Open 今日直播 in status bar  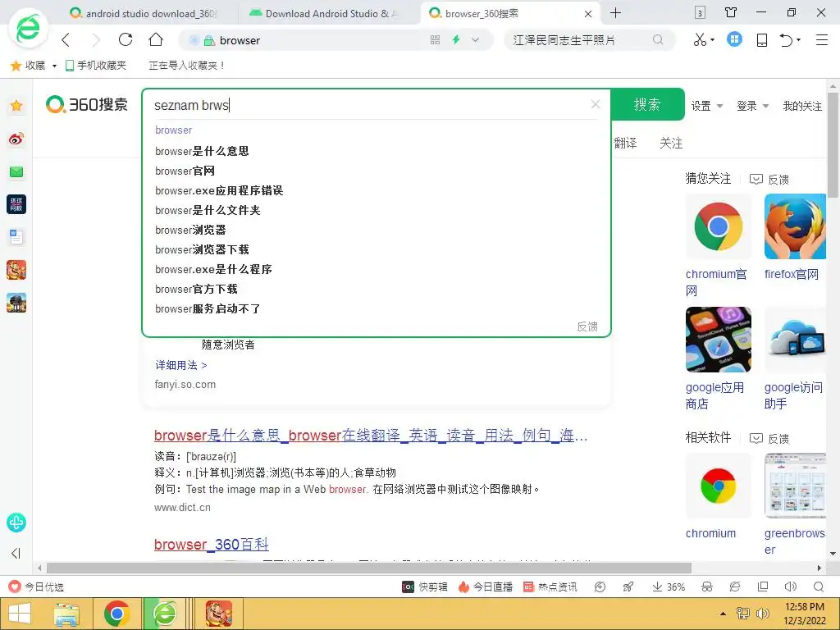click(x=485, y=587)
